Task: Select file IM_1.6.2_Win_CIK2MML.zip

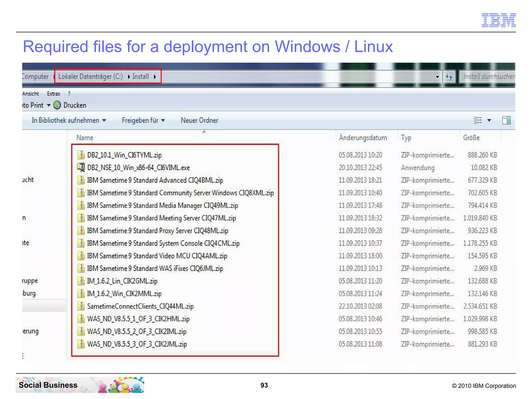Action: [124, 294]
